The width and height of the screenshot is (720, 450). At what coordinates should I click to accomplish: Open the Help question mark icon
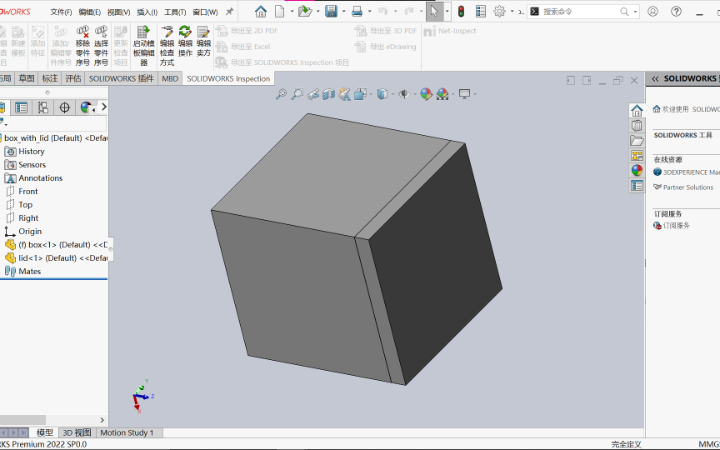676,11
